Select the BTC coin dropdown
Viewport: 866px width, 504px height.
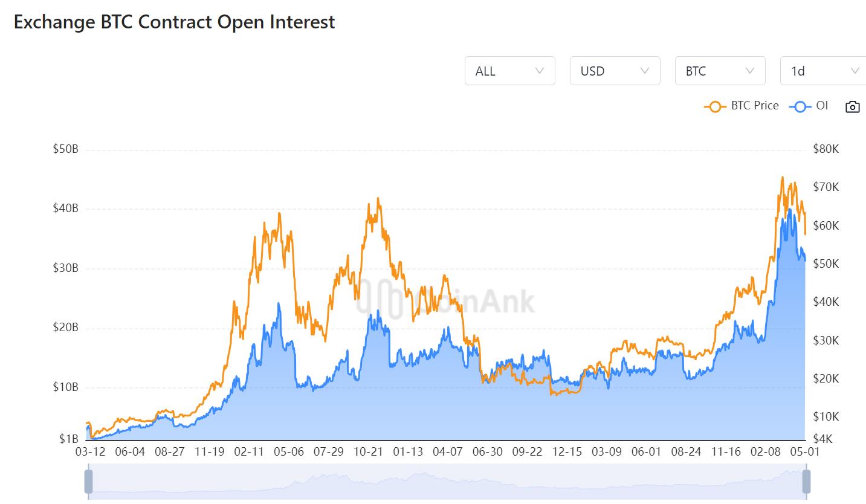720,71
